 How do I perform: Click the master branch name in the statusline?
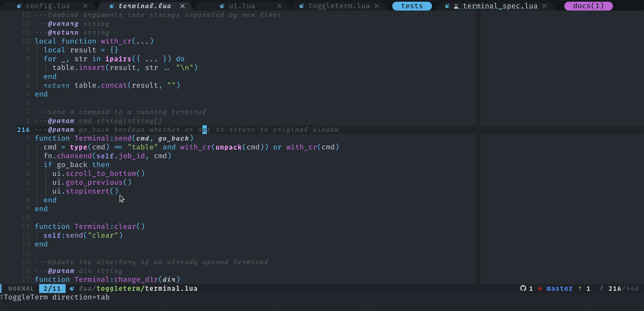(x=560, y=289)
